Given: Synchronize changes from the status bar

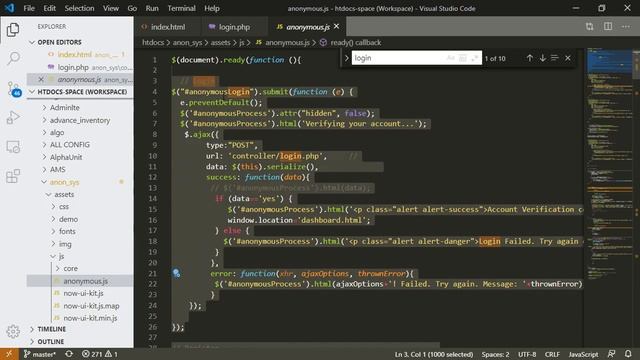Looking at the screenshot, I should 69,354.
